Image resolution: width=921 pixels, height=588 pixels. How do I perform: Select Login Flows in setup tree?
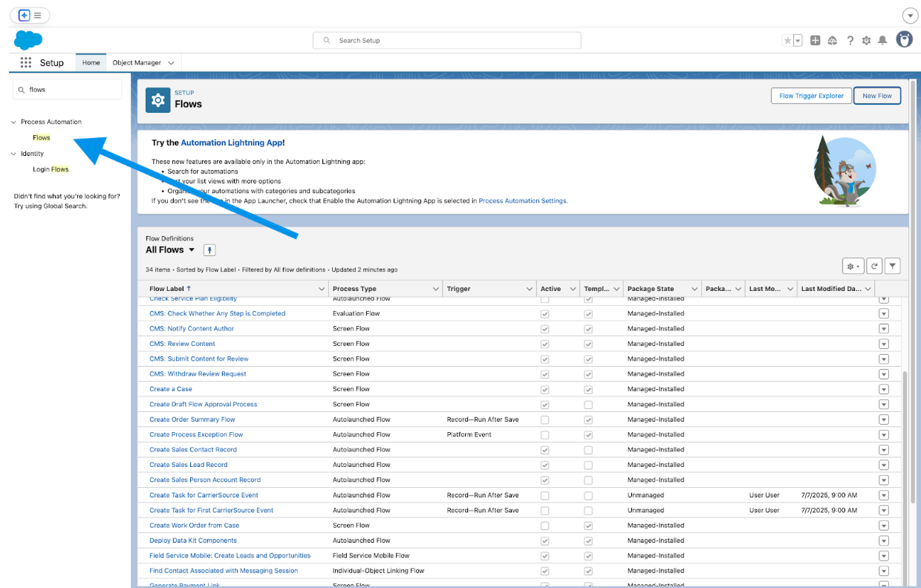51,169
